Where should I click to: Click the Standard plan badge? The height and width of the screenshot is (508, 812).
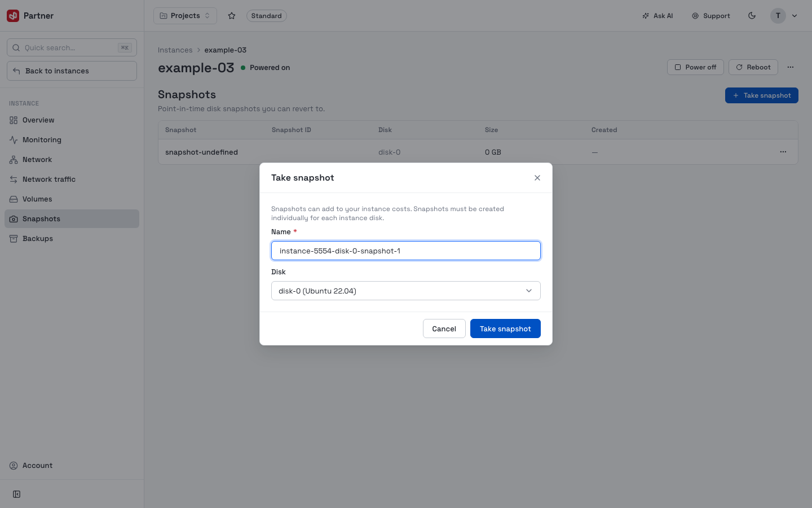point(266,16)
